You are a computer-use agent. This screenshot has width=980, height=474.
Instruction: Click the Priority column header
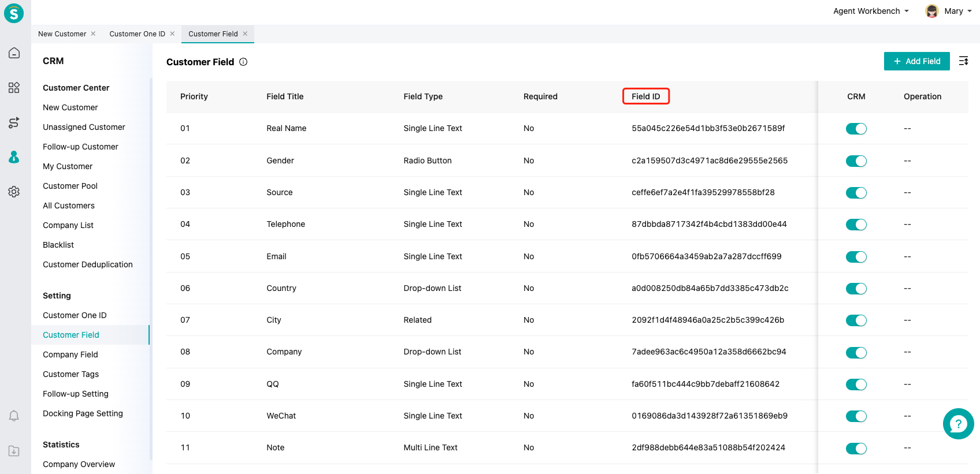pyautogui.click(x=194, y=96)
